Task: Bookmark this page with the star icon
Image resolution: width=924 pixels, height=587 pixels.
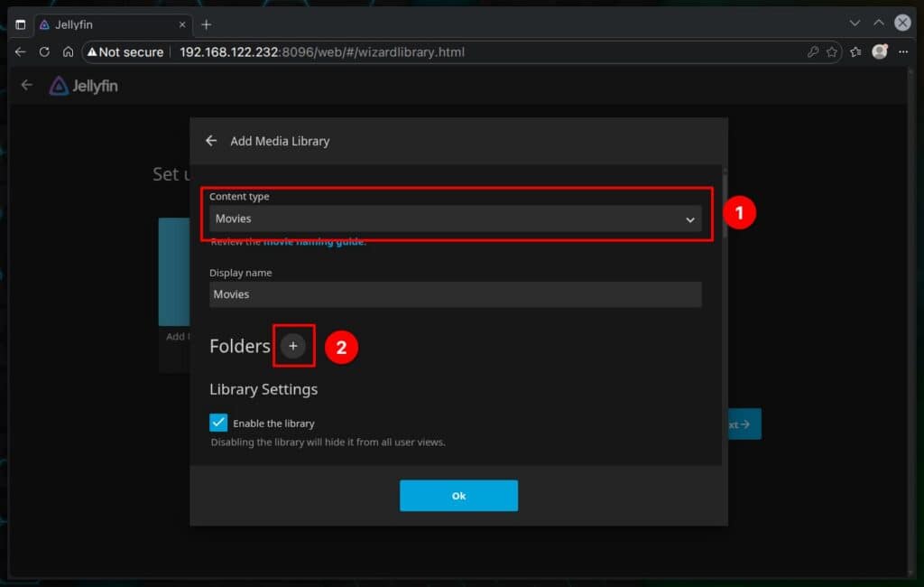Action: [832, 52]
